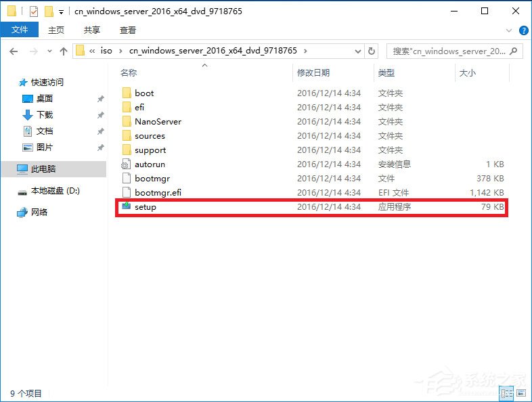Click the search magnifier icon
The height and width of the screenshot is (402, 532).
pyautogui.click(x=514, y=51)
